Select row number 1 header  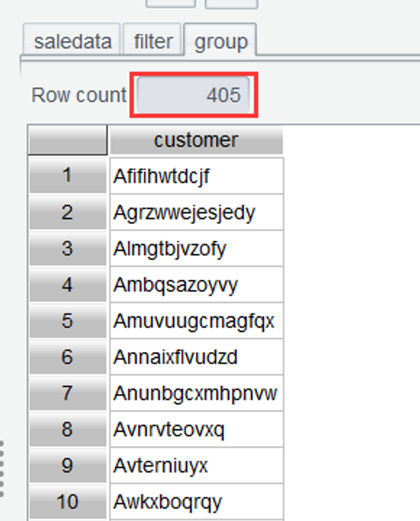point(67,176)
